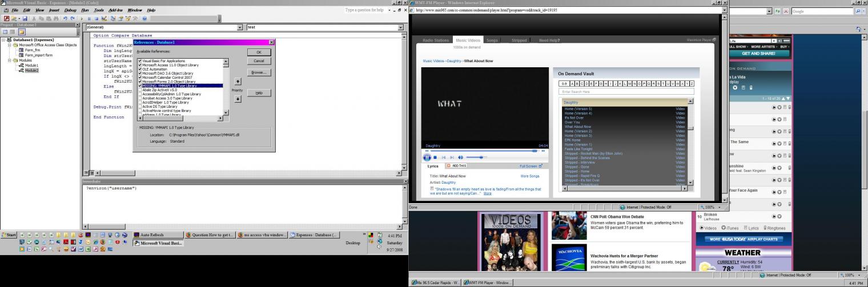868x287 pixels.
Task: Open the (General) object dropdown
Action: pyautogui.click(x=240, y=27)
